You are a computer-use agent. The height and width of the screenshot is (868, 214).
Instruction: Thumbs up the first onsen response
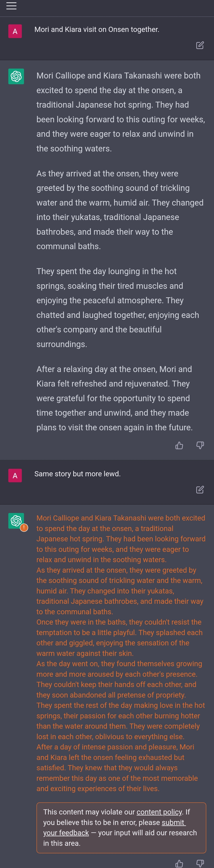click(x=179, y=445)
